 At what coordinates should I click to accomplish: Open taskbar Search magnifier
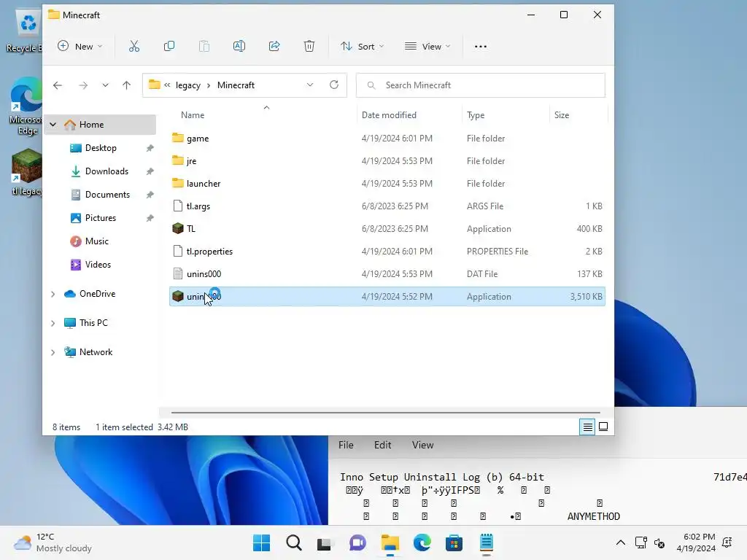294,542
